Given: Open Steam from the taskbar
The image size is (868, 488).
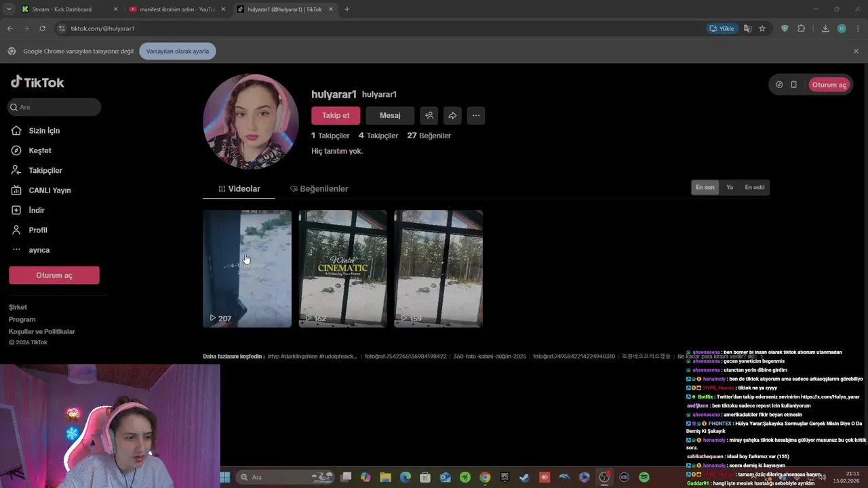Looking at the screenshot, I should click(524, 477).
